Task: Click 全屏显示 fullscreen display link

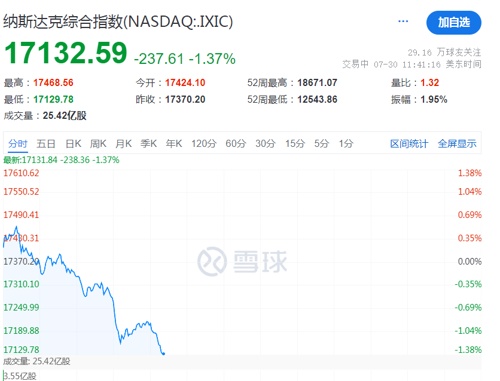Action: 457,144
